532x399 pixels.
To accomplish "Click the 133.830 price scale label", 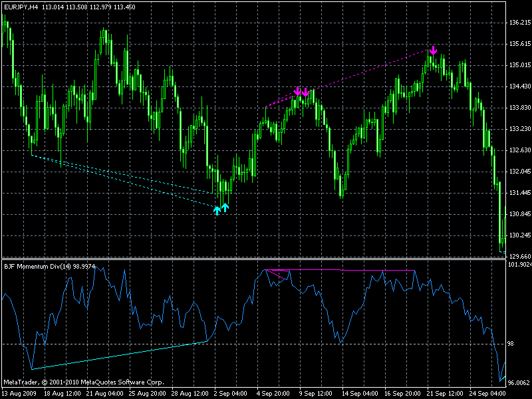I will click(520, 108).
